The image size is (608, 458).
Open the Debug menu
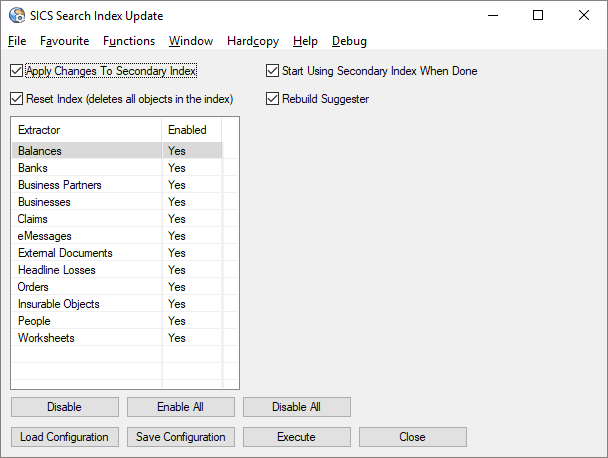349,41
